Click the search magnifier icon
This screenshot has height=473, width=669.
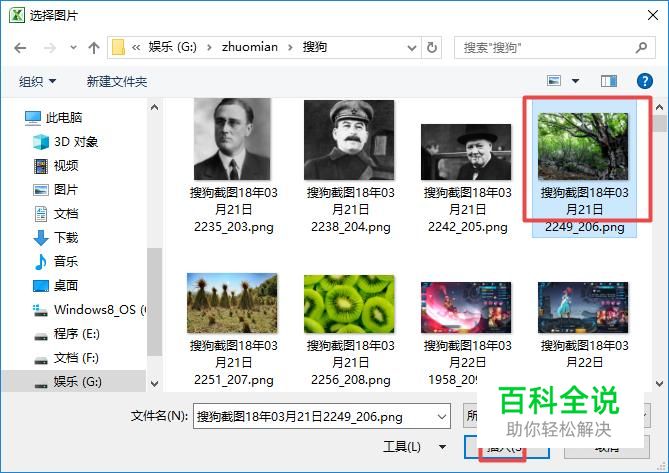tap(641, 47)
